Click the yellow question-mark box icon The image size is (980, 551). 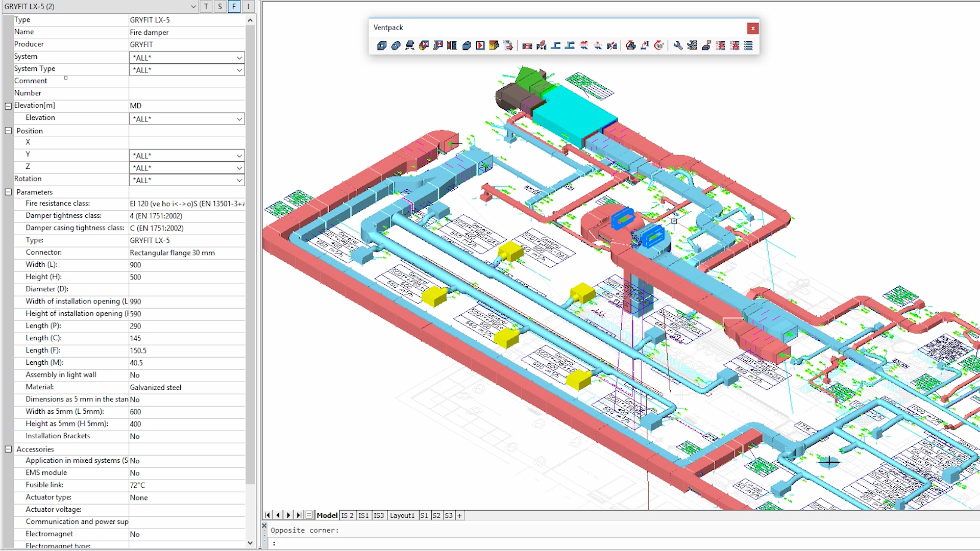pos(494,45)
